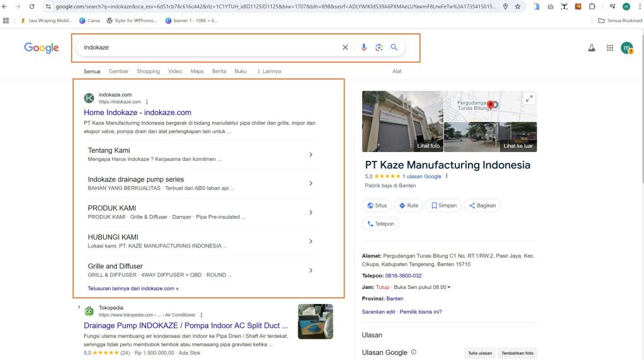This screenshot has width=644, height=360.
Task: Open the Google apps grid icon
Action: [x=609, y=48]
